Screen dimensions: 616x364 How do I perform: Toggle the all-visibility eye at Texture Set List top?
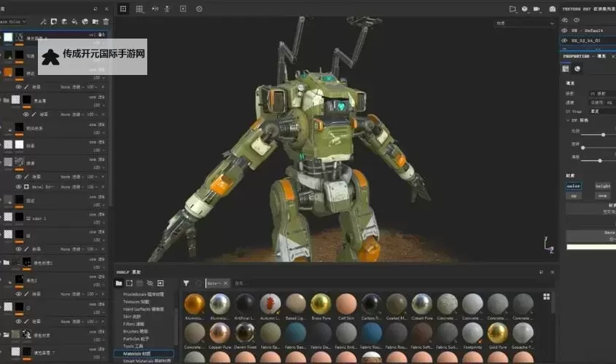click(x=577, y=20)
